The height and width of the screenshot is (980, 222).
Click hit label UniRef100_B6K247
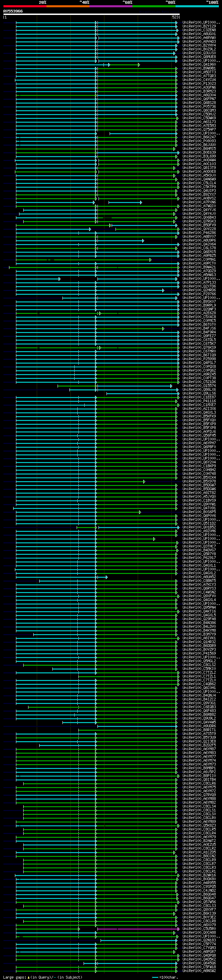pyautogui.click(x=199, y=137)
